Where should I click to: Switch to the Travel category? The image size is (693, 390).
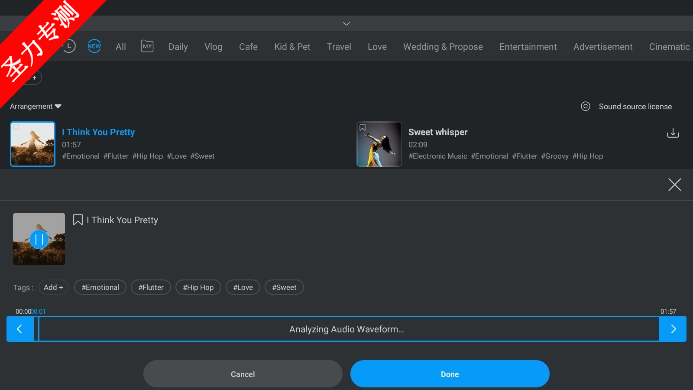[x=339, y=47]
